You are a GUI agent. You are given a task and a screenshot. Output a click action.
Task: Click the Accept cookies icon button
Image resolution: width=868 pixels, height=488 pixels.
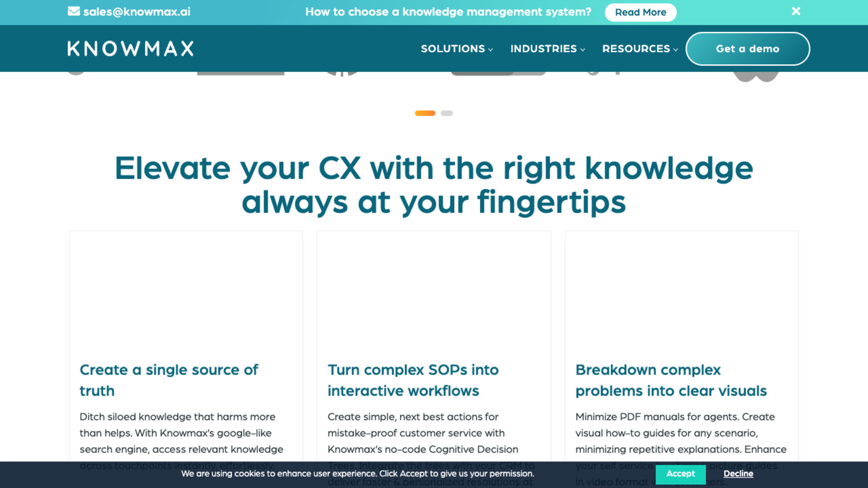(680, 473)
